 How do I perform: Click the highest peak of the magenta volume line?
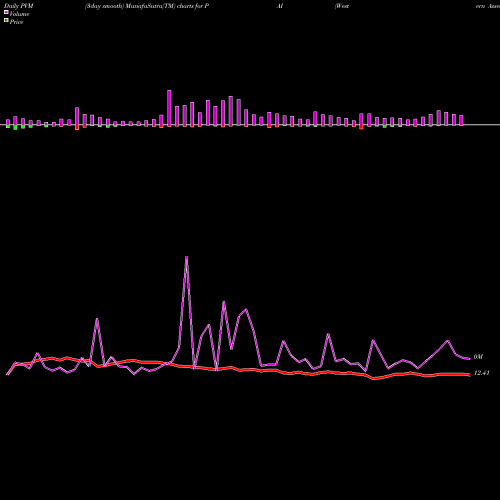pyautogui.click(x=186, y=257)
